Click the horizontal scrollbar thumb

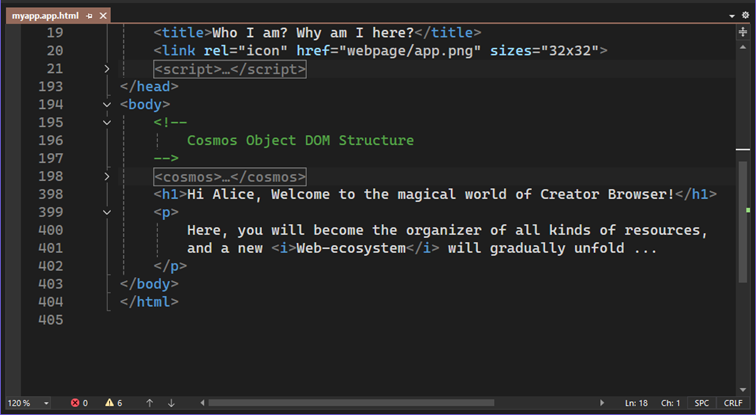pyautogui.click(x=351, y=403)
